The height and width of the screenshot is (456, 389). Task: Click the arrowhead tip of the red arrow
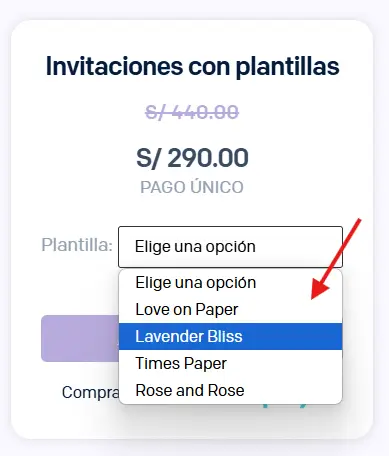[x=312, y=298]
